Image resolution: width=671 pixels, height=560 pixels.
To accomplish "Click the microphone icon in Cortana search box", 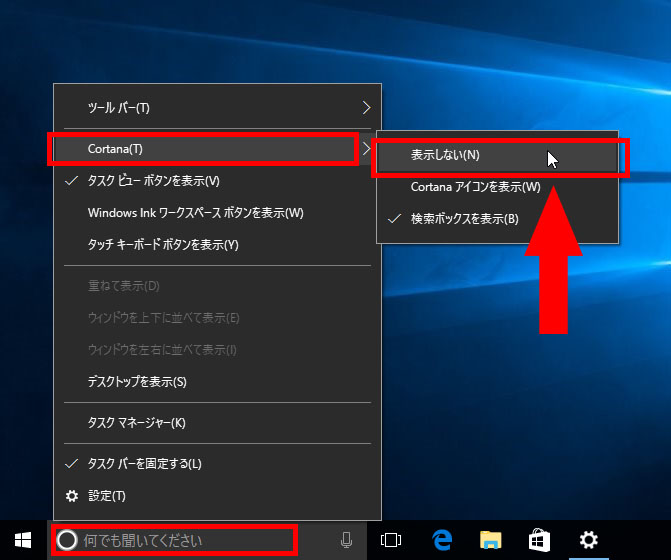I will tap(346, 540).
